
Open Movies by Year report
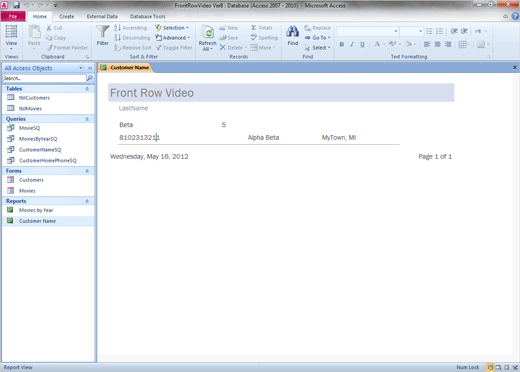click(36, 210)
